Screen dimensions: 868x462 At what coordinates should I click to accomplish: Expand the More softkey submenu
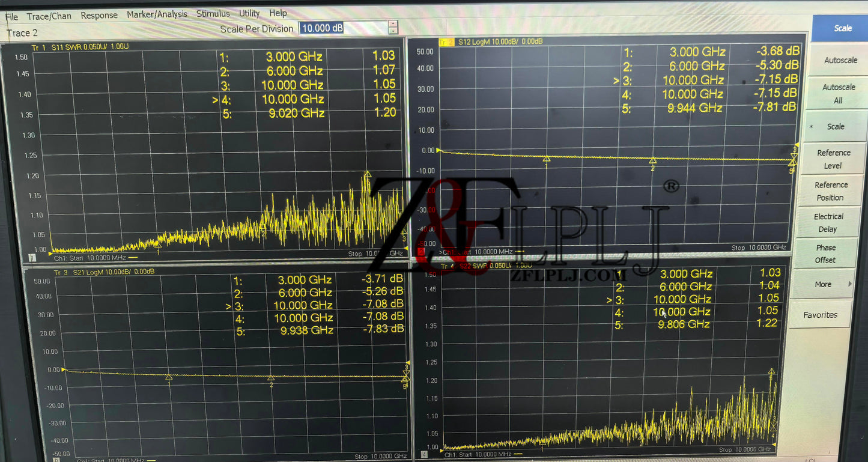[826, 284]
